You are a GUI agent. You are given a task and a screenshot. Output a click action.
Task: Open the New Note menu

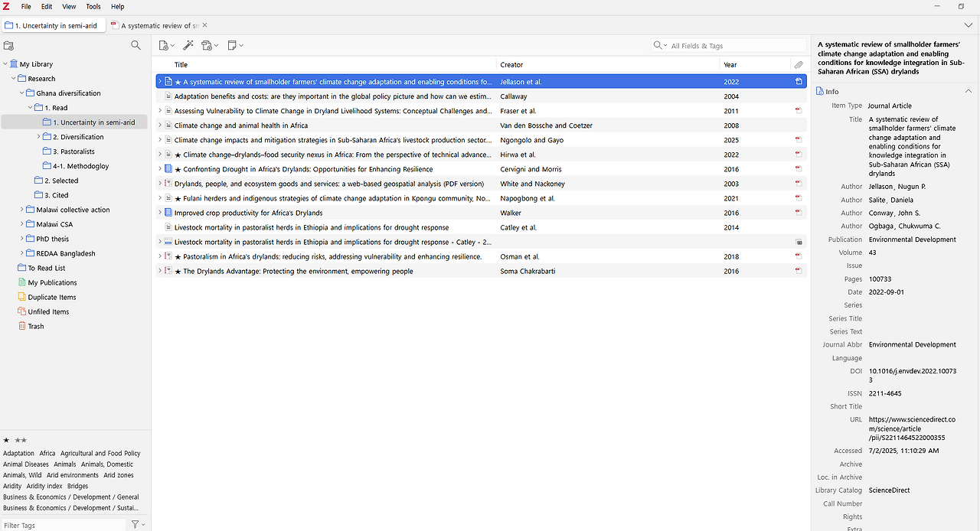click(x=235, y=46)
